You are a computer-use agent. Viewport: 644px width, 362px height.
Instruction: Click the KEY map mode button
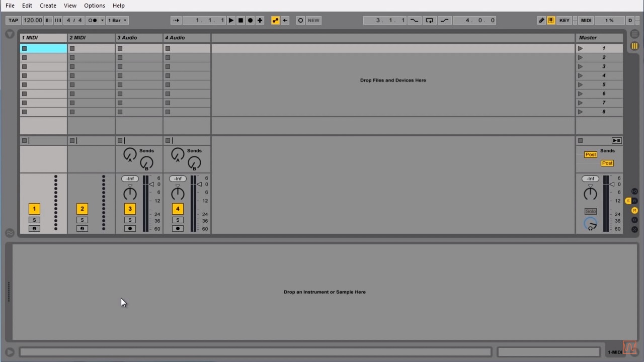(x=565, y=21)
